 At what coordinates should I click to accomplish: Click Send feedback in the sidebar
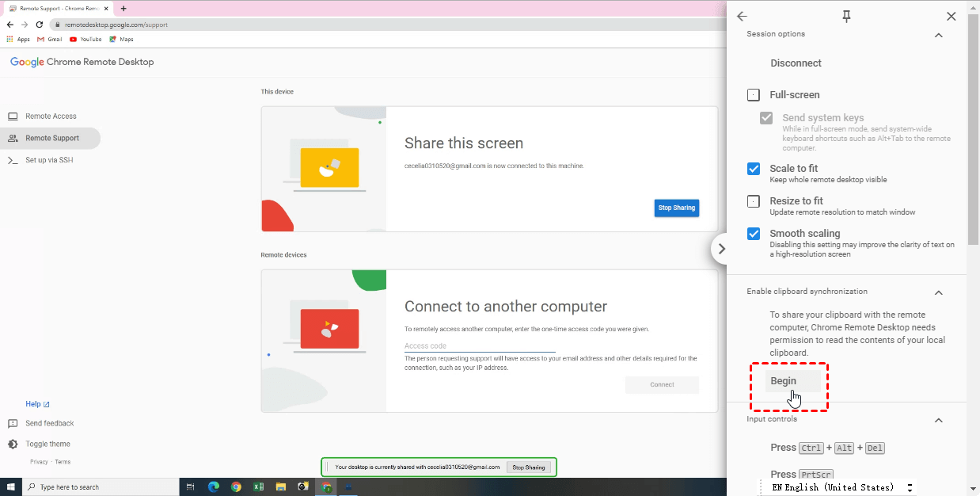(40, 424)
